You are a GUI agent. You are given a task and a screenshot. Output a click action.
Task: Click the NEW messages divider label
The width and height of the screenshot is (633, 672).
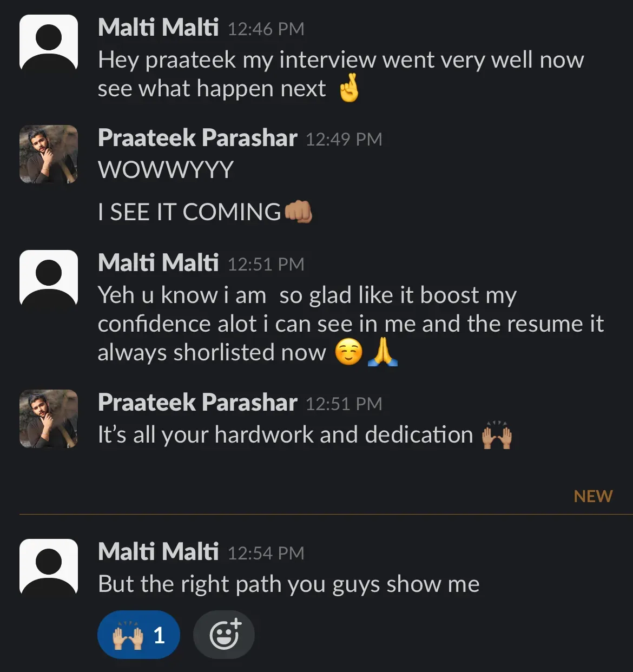click(x=593, y=496)
